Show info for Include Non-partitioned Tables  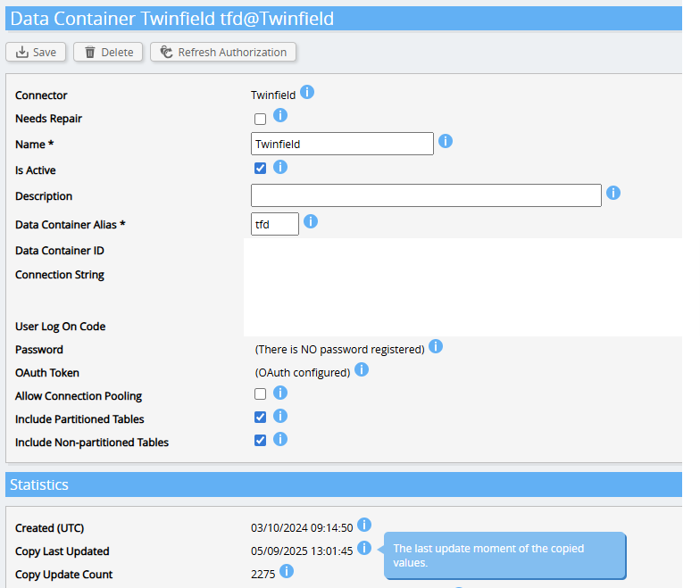point(280,439)
